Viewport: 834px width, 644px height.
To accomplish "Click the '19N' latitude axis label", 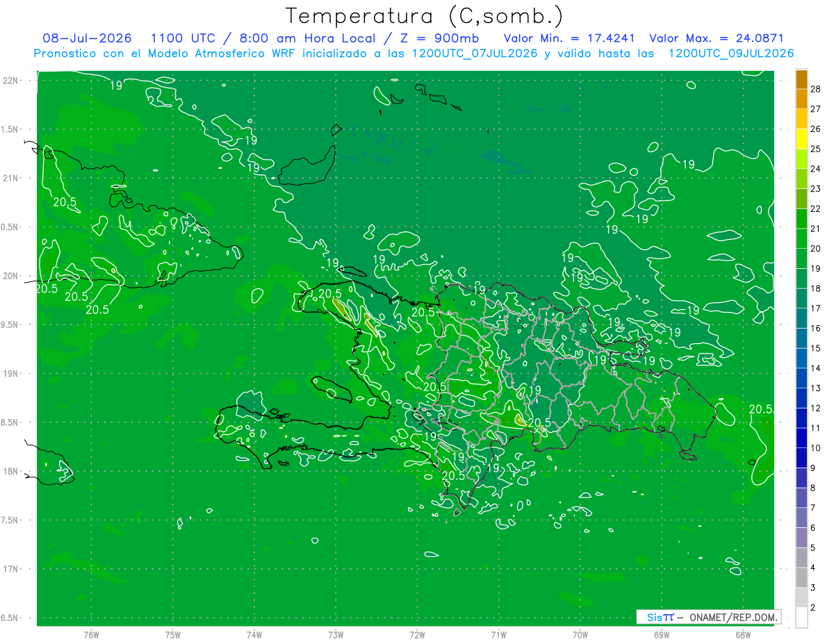I will point(10,374).
